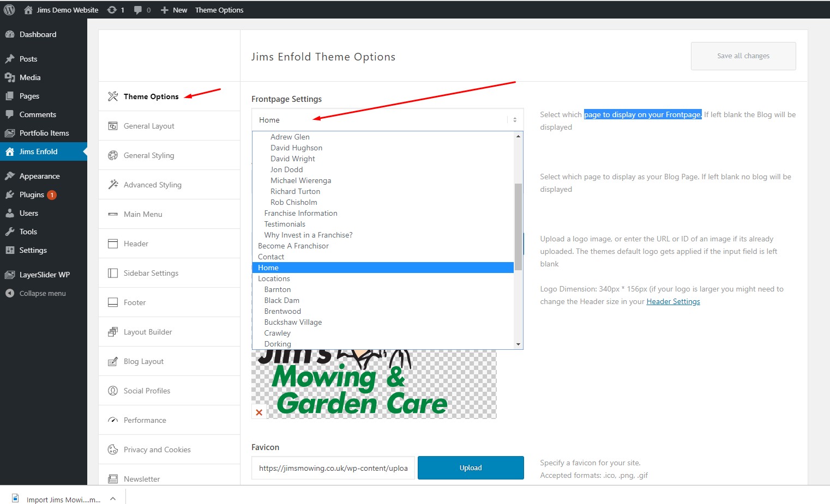The image size is (830, 504).
Task: Remove logo using the red X
Action: point(259,412)
